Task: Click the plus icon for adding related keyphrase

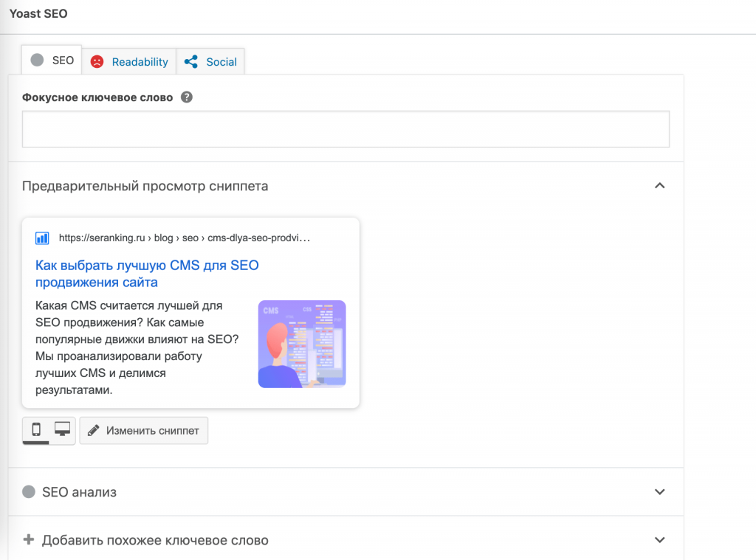Action: tap(29, 539)
